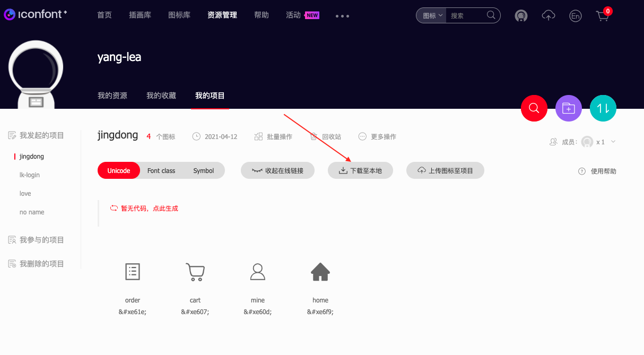Open the GitHub profile icon in header
Image resolution: width=644 pixels, height=355 pixels.
[521, 16]
